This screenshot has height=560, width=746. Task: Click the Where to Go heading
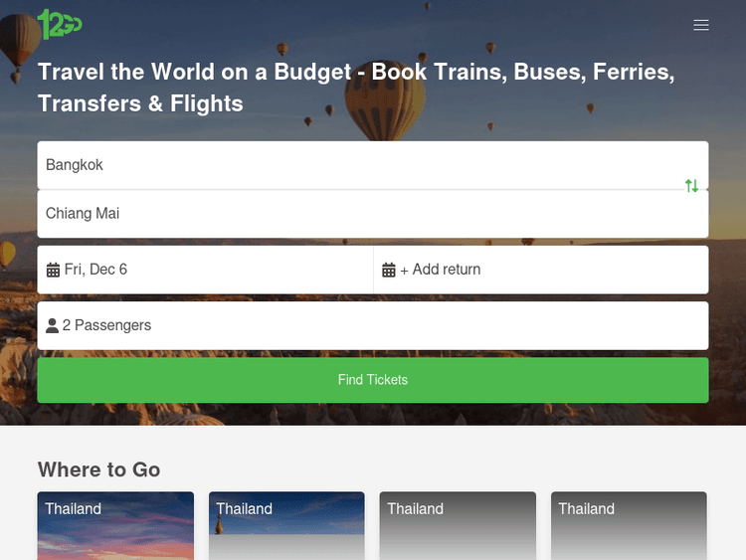tap(99, 469)
